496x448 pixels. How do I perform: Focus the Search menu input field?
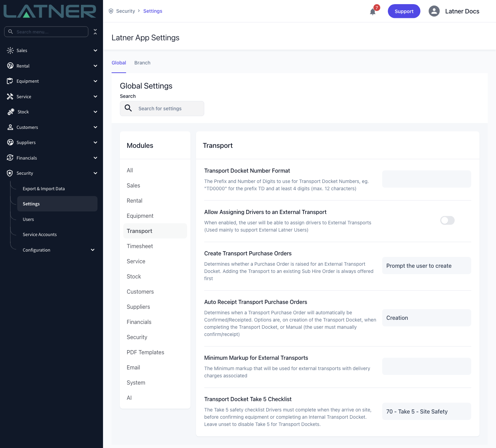(x=46, y=32)
